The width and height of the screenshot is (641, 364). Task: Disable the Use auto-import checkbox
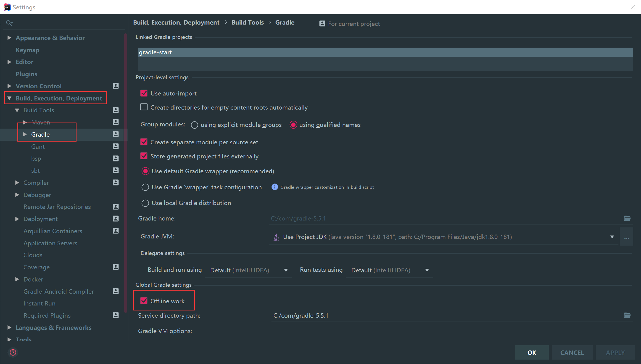[144, 93]
